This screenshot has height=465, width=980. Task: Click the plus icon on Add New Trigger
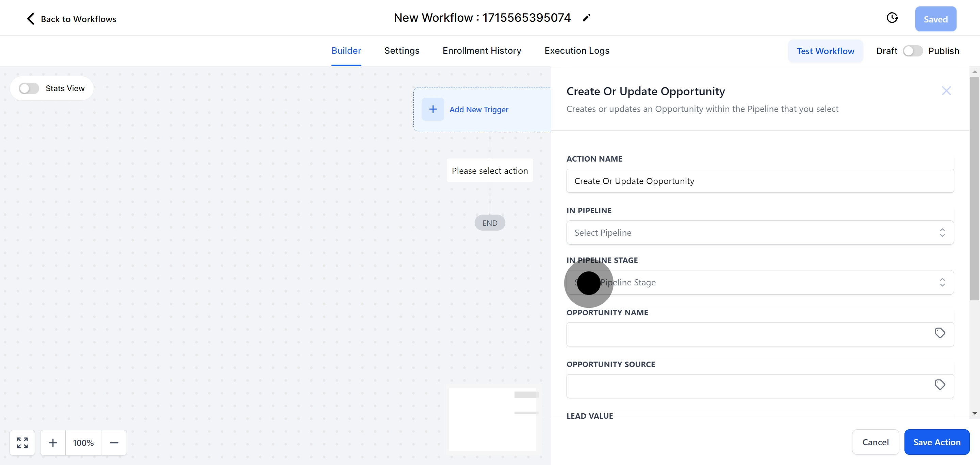(x=432, y=109)
